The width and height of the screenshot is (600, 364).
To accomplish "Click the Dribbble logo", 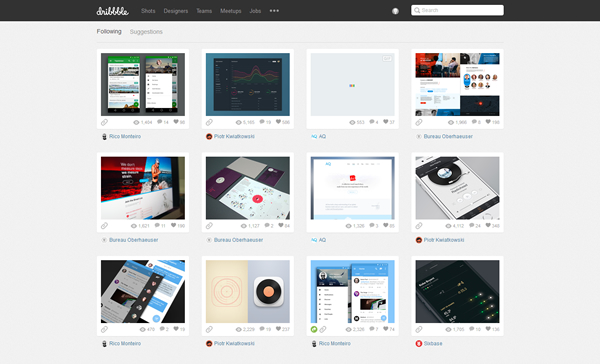I will [112, 11].
